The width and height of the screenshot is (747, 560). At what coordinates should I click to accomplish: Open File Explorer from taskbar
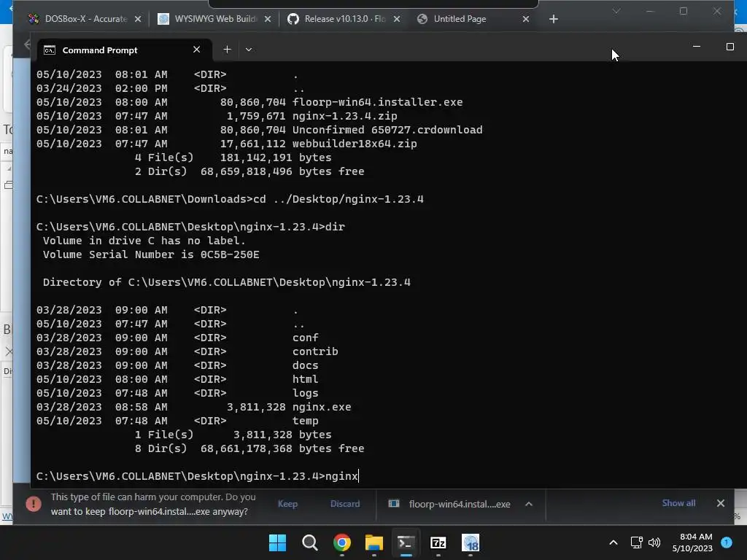click(x=374, y=542)
